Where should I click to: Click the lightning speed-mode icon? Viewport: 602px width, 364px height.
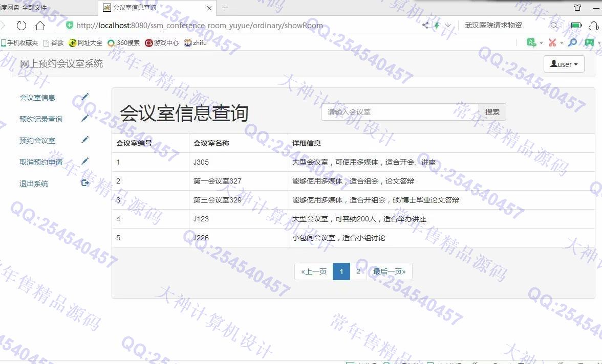tap(437, 26)
